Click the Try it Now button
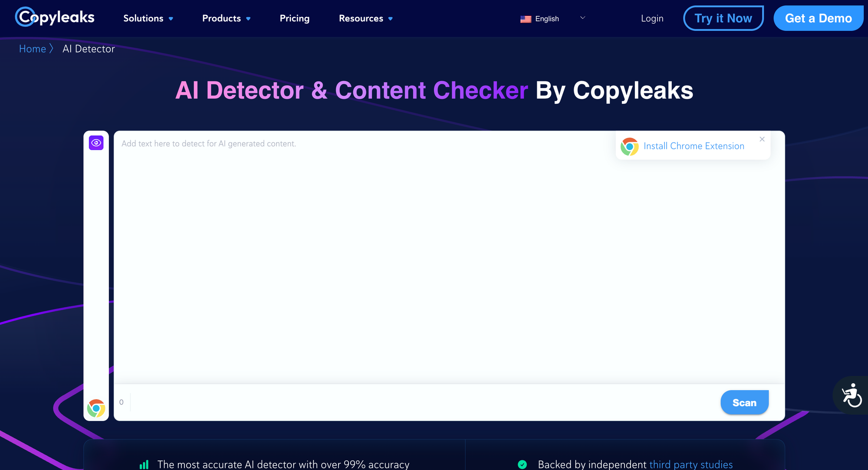Image resolution: width=868 pixels, height=470 pixels. pos(723,18)
